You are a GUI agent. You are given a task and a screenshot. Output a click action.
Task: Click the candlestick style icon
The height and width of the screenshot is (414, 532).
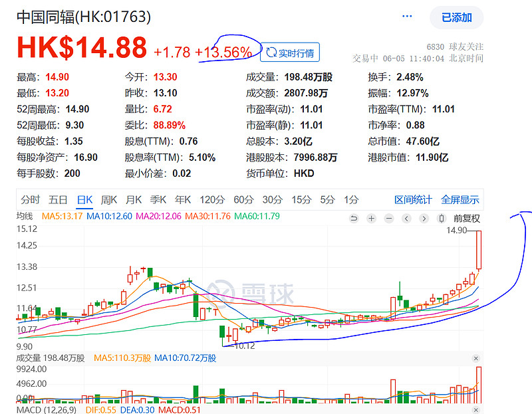coord(442,219)
